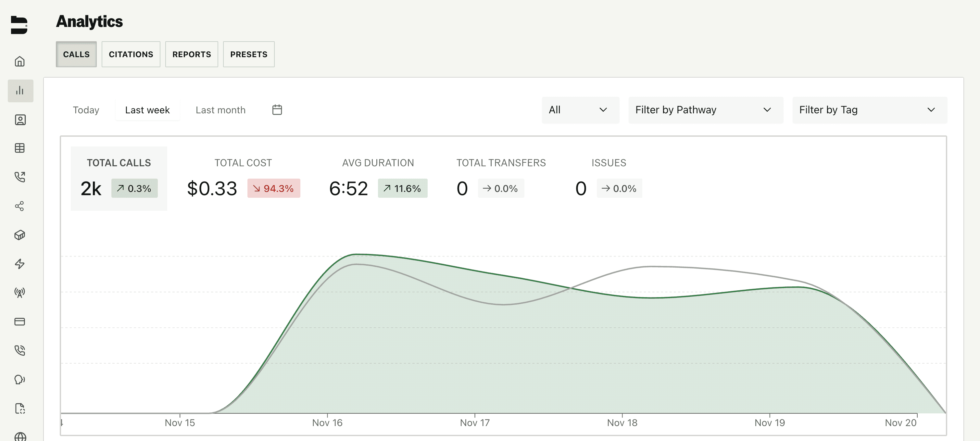Click the document file sidebar icon

[20, 408]
